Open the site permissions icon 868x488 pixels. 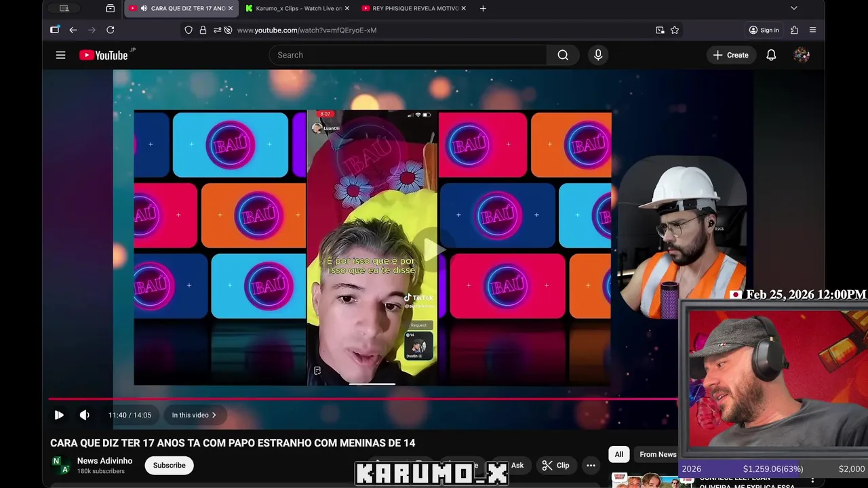(x=217, y=30)
